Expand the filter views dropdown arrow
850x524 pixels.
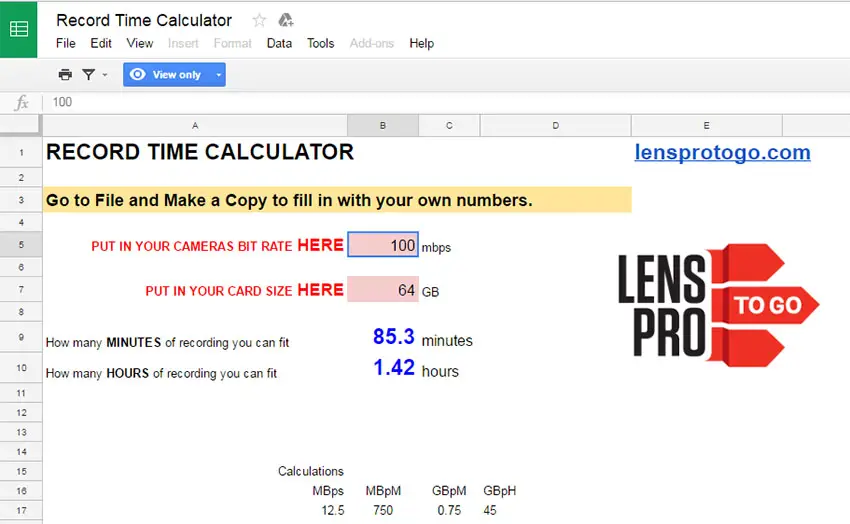click(105, 75)
